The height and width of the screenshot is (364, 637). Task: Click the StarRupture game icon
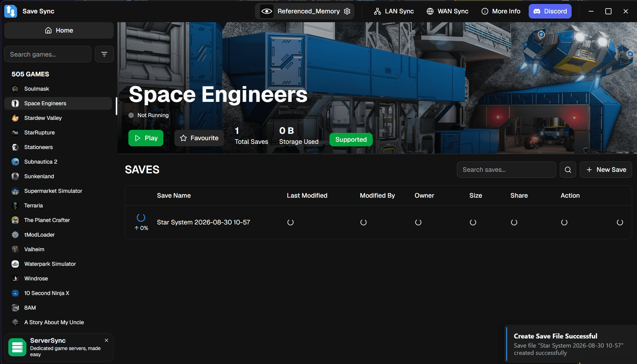coord(15,133)
